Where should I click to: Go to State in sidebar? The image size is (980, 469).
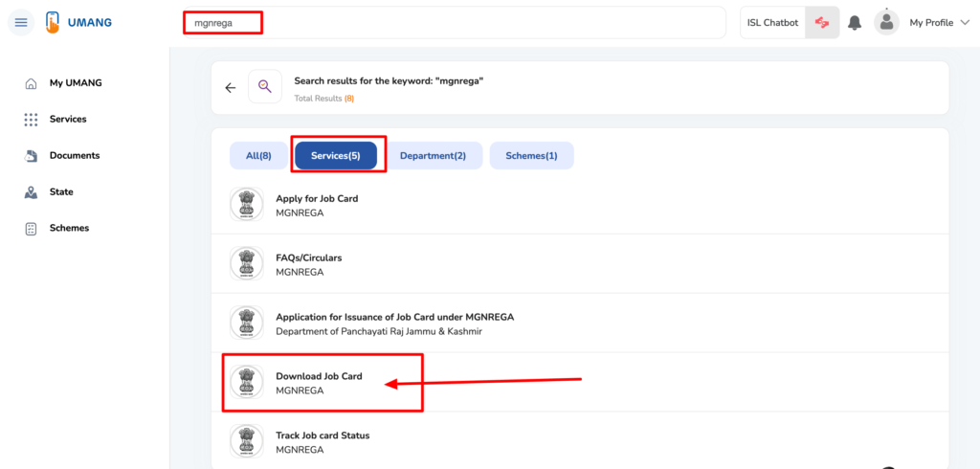coord(61,192)
